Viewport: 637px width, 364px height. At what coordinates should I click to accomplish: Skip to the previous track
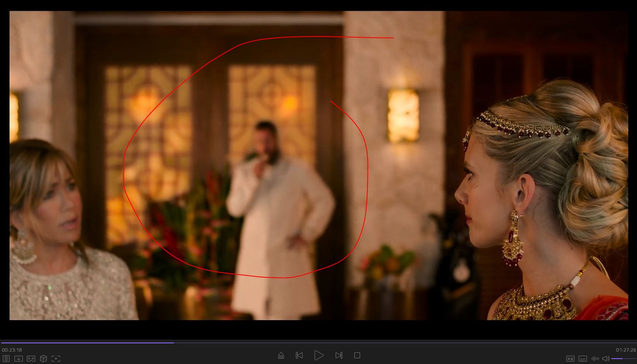pyautogui.click(x=299, y=355)
